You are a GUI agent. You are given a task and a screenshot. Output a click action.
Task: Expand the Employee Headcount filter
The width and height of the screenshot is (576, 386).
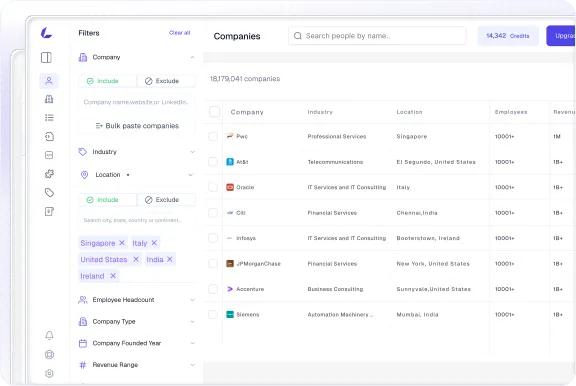click(x=192, y=300)
